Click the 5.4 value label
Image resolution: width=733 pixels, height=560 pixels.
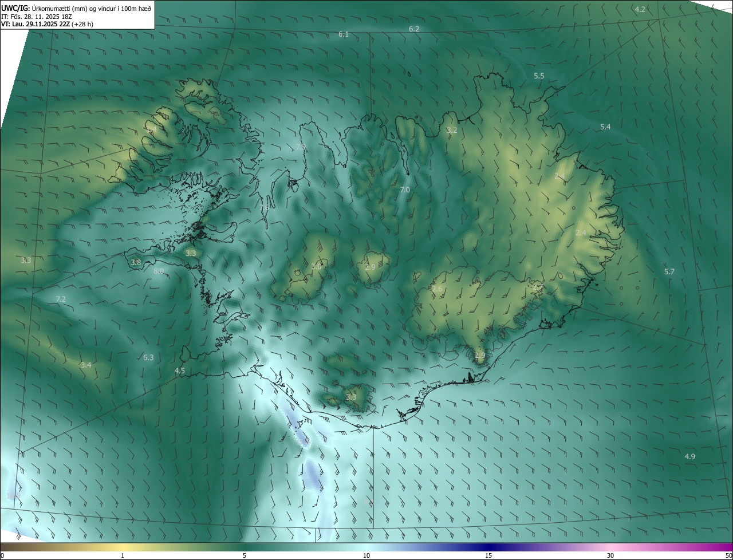coord(605,127)
